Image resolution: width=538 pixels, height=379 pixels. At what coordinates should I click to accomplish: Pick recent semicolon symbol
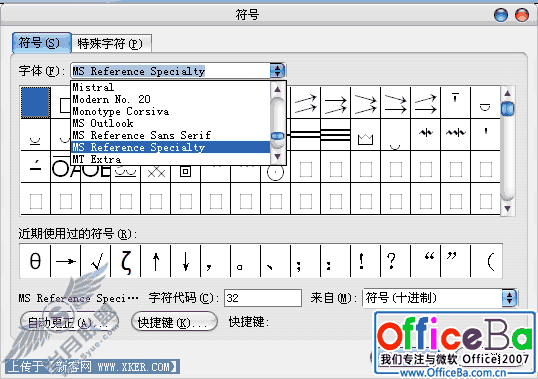click(x=305, y=261)
